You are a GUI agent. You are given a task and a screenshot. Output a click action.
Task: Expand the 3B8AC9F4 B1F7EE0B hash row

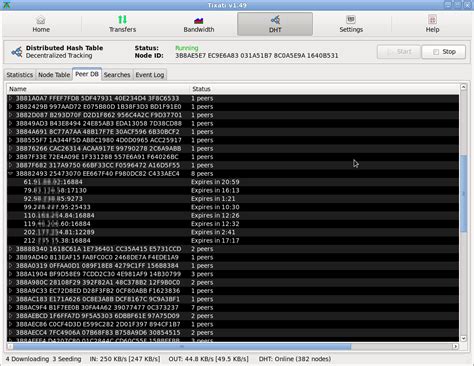pos(10,307)
